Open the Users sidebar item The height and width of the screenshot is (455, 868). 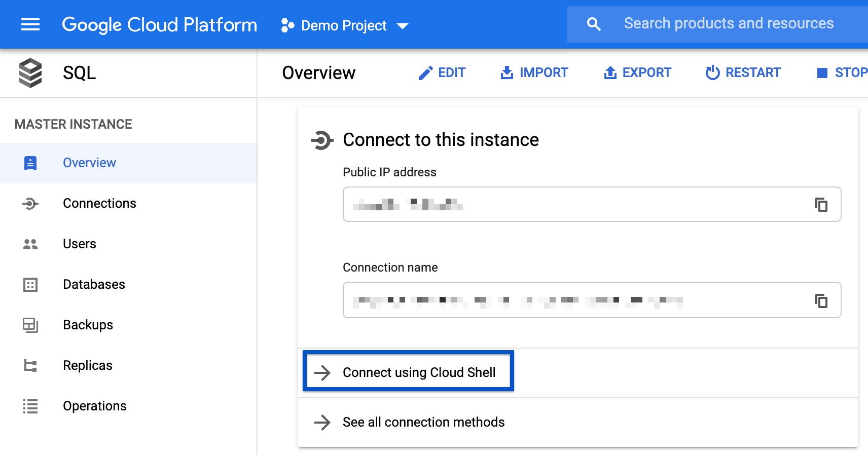[x=128, y=244]
